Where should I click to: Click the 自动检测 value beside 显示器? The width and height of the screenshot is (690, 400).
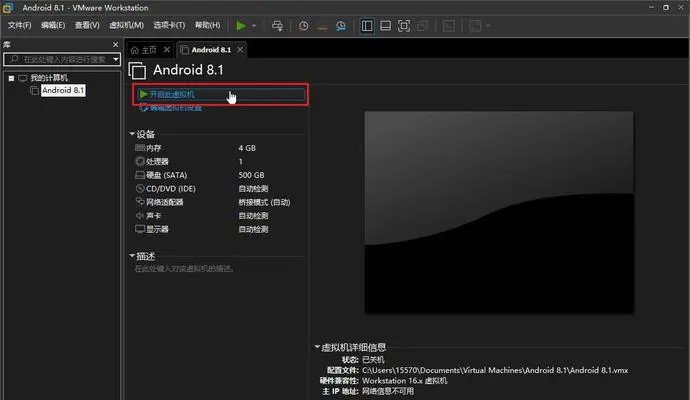(253, 229)
